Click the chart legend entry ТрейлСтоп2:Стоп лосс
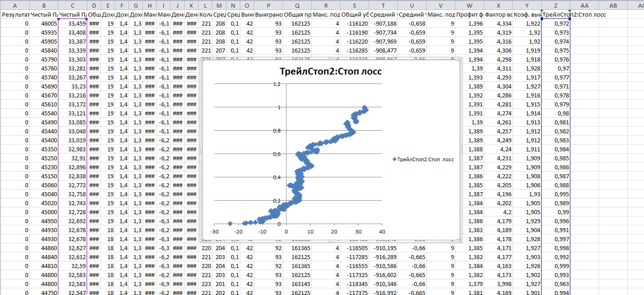This screenshot has width=644, height=295. click(x=423, y=159)
